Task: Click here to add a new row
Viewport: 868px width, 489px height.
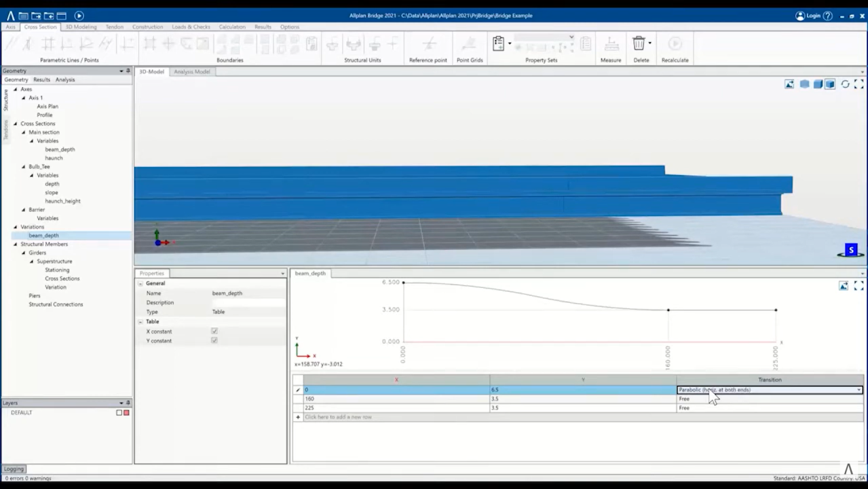Action: click(337, 416)
